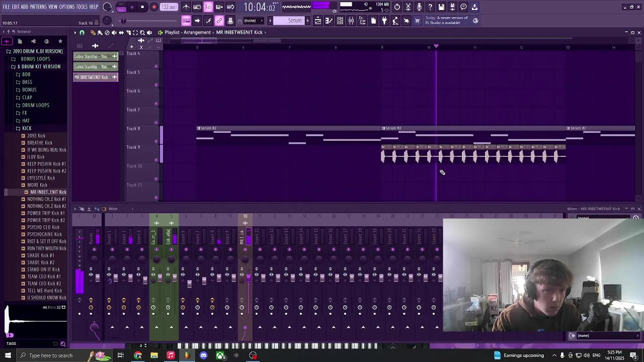
Task: Click the MR INBETWEENIT Kick clip in the picker
Action: coord(95,77)
